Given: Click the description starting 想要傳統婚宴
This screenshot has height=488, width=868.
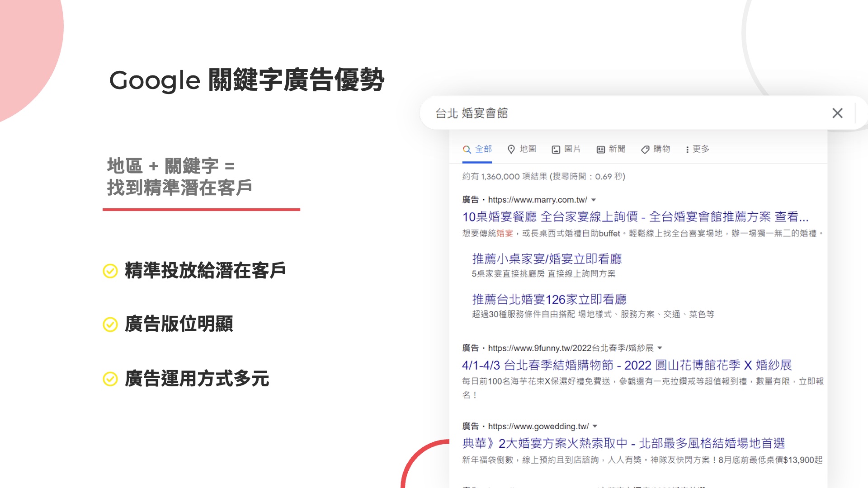Looking at the screenshot, I should point(642,234).
